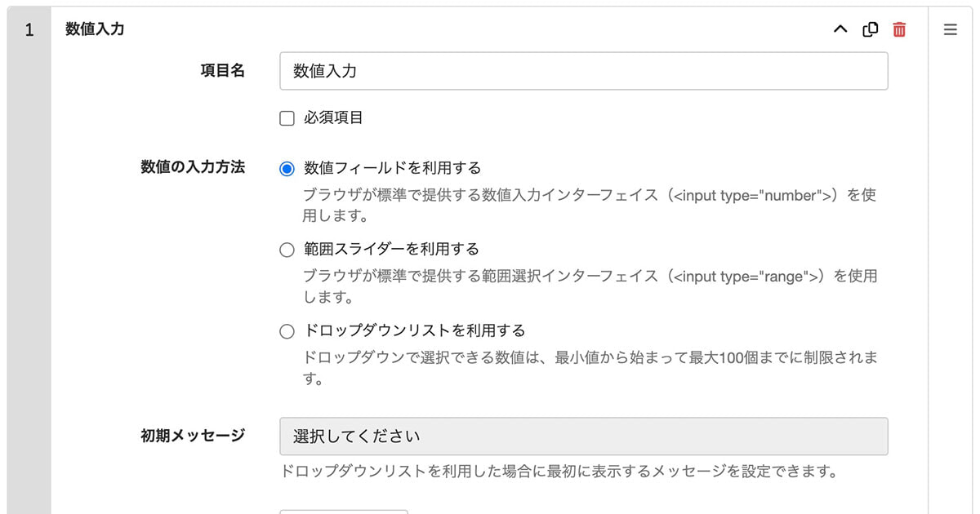Click the 項目名 text input

583,72
